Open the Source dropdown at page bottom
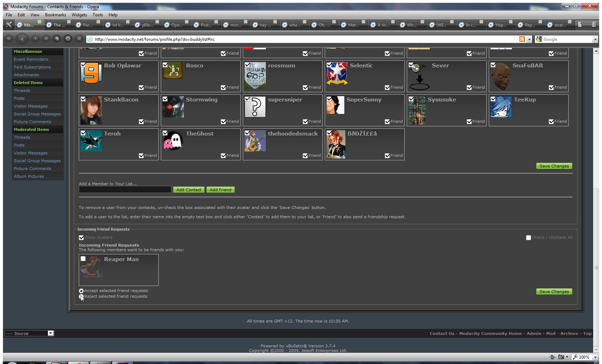The image size is (602, 364). [x=50, y=333]
